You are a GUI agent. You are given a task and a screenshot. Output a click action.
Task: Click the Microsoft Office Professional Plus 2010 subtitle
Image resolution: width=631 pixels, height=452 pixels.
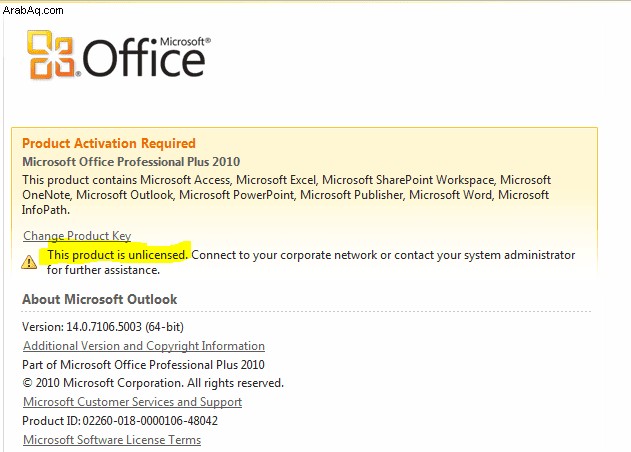point(131,161)
